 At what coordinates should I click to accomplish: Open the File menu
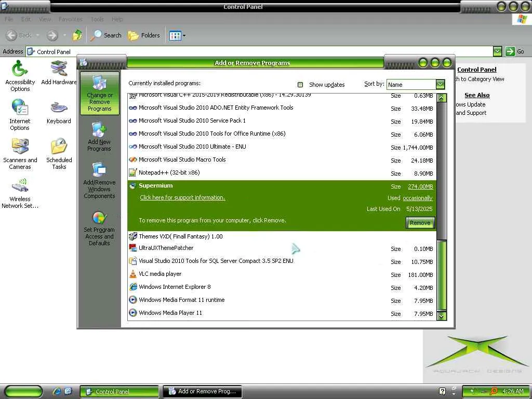pyautogui.click(x=9, y=19)
